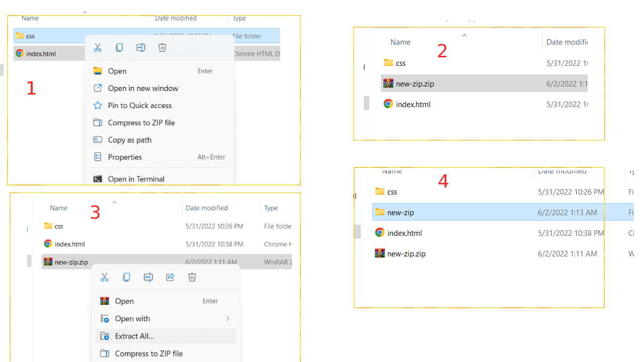Sort by Type column in panel 1

[x=239, y=18]
